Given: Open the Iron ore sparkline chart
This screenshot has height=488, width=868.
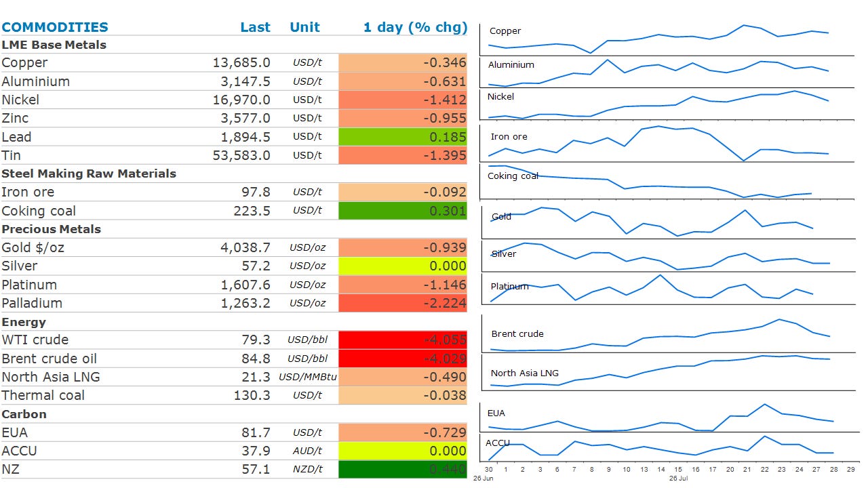Looking at the screenshot, I should 667,142.
